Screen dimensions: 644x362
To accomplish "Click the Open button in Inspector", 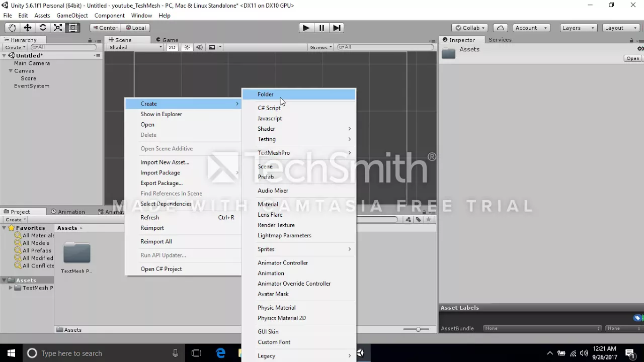I will pyautogui.click(x=632, y=58).
